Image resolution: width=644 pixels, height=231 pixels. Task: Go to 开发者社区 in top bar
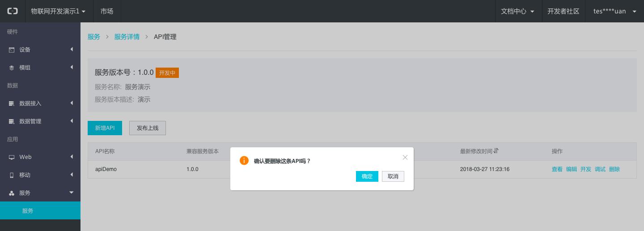(x=563, y=11)
